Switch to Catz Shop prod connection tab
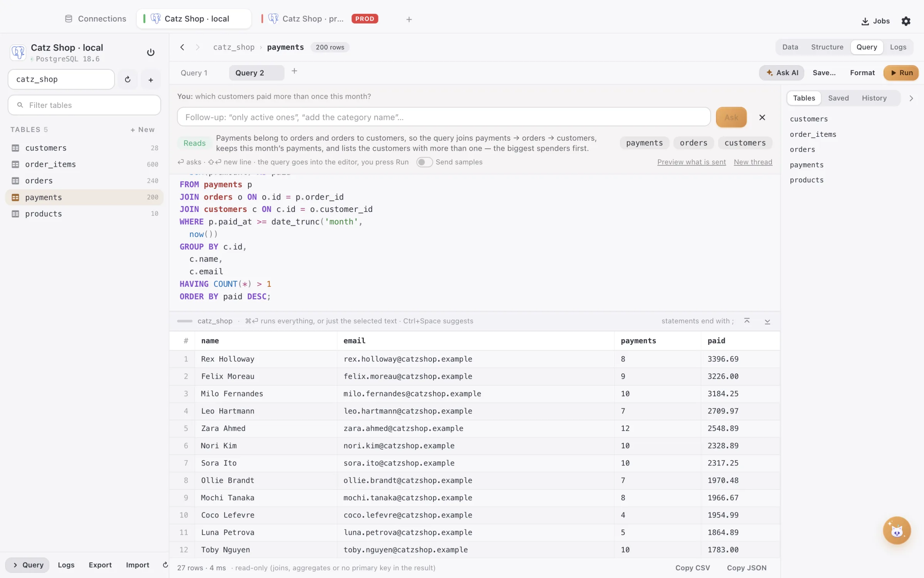The width and height of the screenshot is (924, 578). (x=320, y=19)
